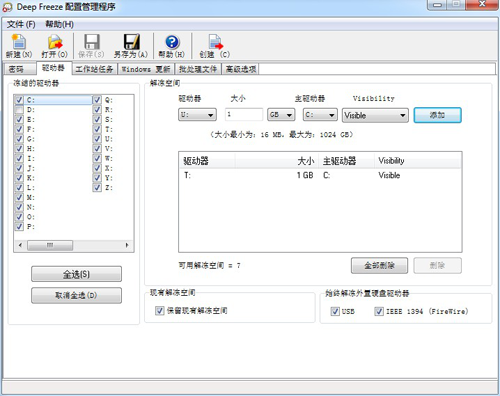Select the T: row in thawspace table
The width and height of the screenshot is (500, 396).
(x=320, y=175)
